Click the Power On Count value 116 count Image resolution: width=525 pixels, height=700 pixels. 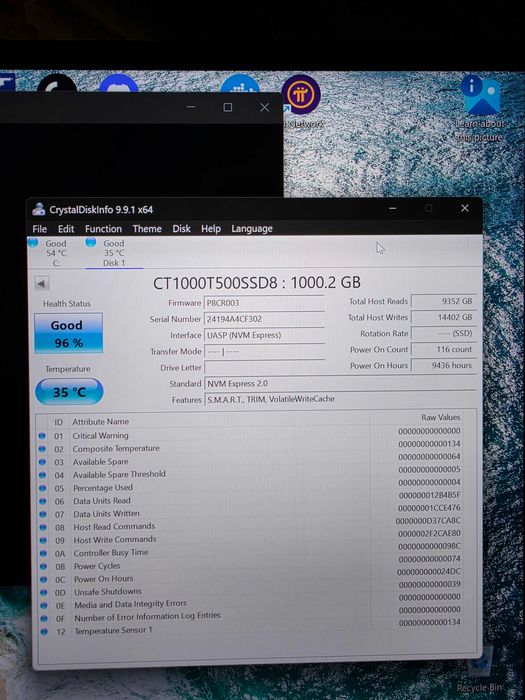[x=443, y=350]
